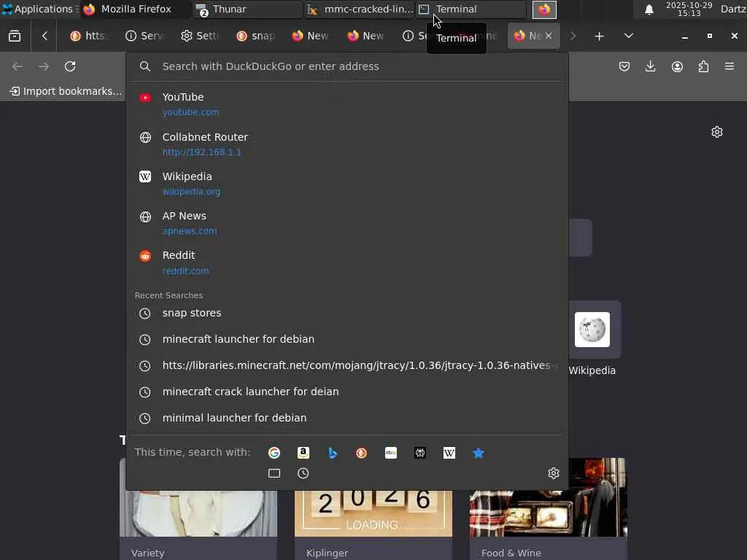
Task: Switch to mmc-cracked-lin taskbar item
Action: pyautogui.click(x=359, y=9)
